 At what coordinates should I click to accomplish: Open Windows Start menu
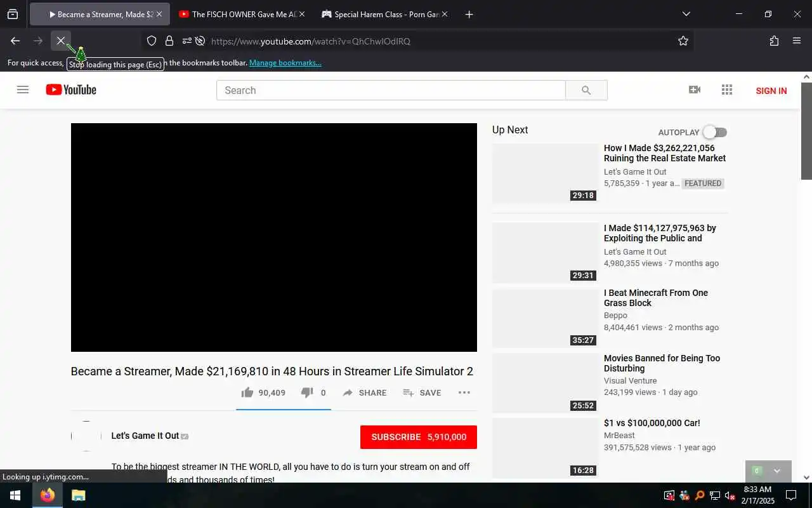tap(15, 495)
